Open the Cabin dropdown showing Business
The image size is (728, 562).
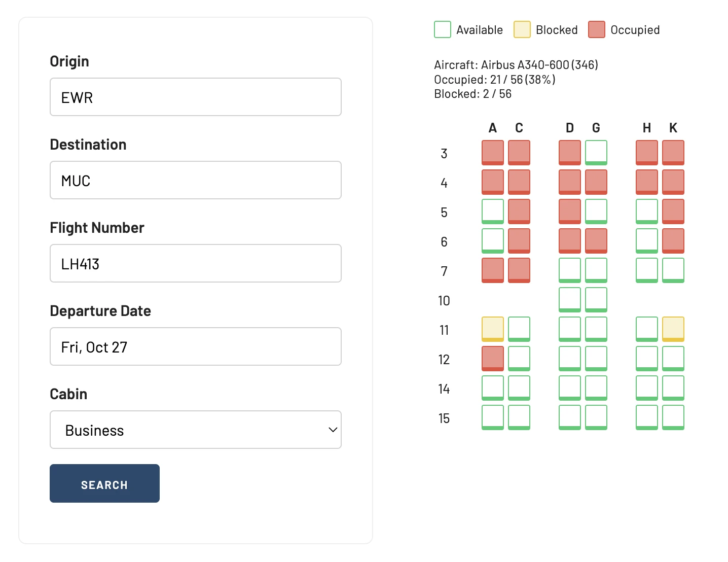pyautogui.click(x=196, y=430)
